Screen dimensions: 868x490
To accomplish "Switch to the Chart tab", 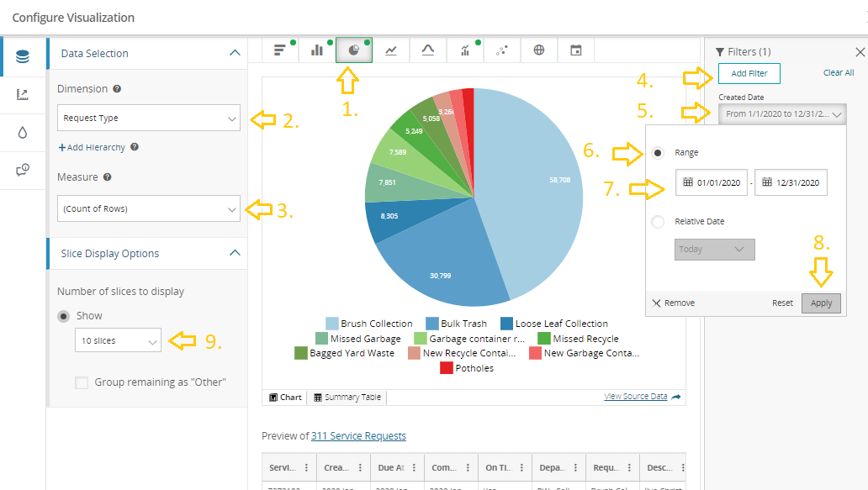I will tap(285, 397).
